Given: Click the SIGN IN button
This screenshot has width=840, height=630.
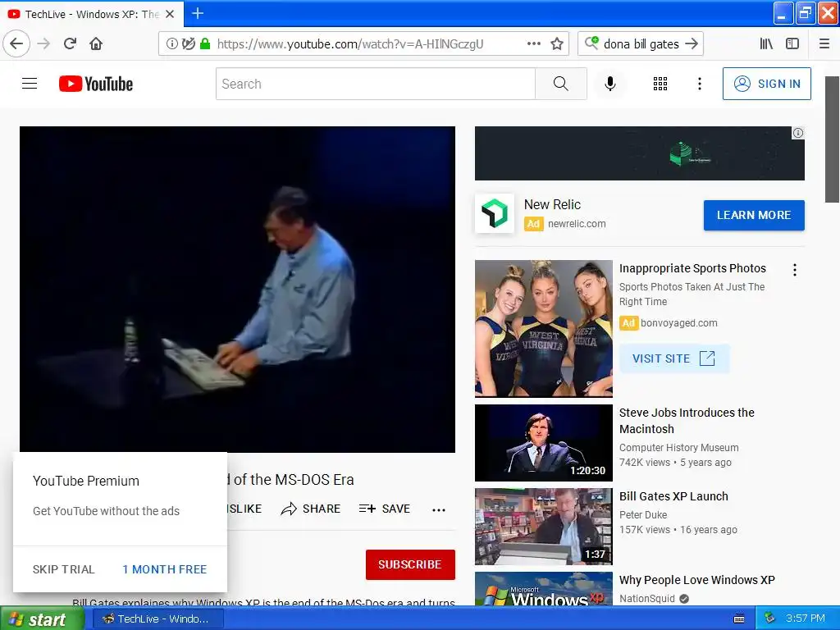Looking at the screenshot, I should tap(767, 84).
